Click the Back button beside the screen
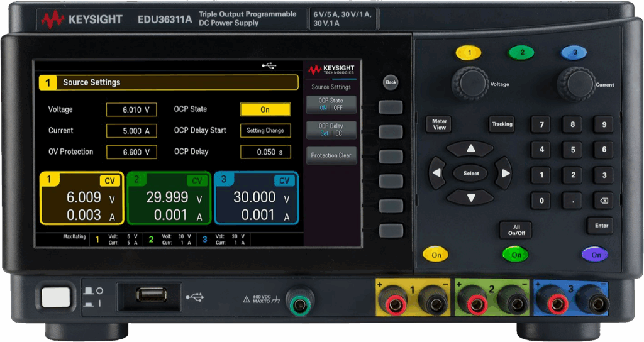The image size is (644, 342). (391, 82)
